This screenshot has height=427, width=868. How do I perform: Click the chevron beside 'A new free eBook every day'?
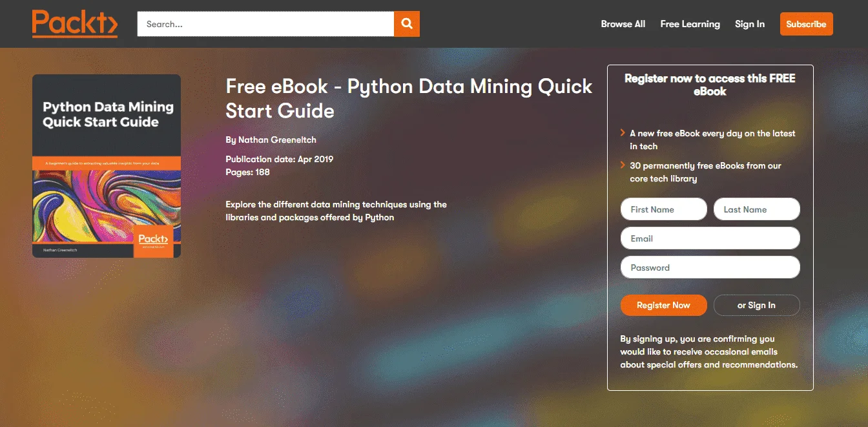coord(623,133)
